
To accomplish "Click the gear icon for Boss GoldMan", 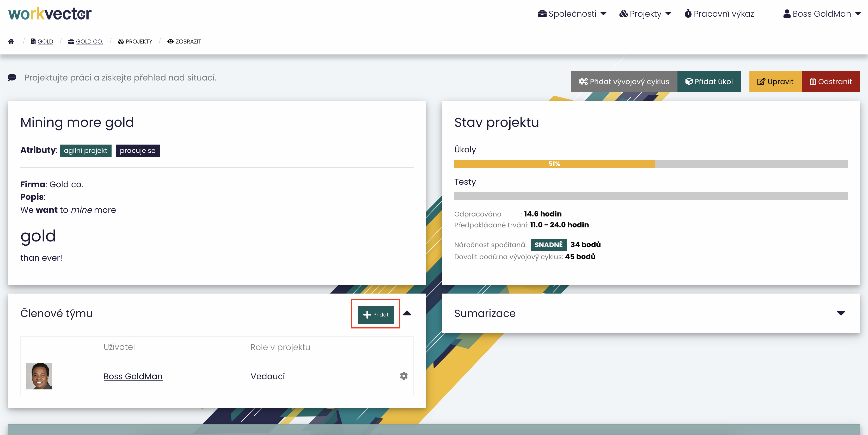I will pyautogui.click(x=403, y=376).
